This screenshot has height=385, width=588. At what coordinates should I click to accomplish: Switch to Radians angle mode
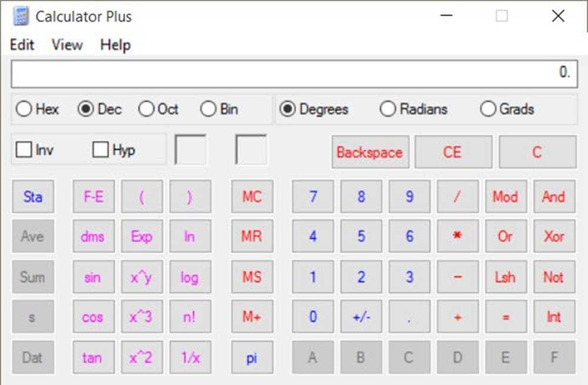click(x=387, y=109)
